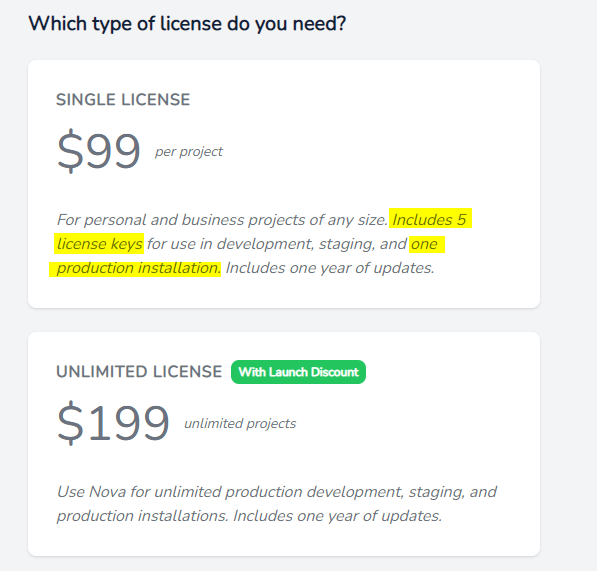Click the $99 price
The height and width of the screenshot is (571, 597).
[99, 151]
